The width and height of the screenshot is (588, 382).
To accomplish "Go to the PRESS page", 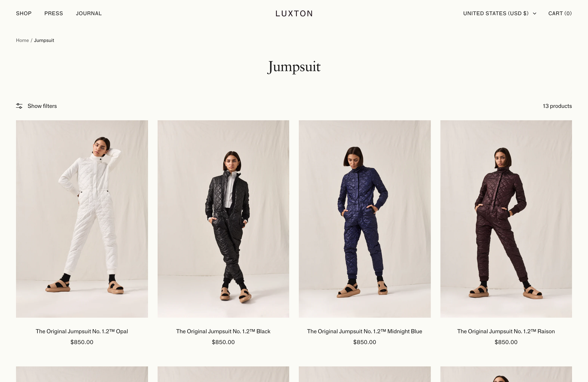I will [54, 13].
